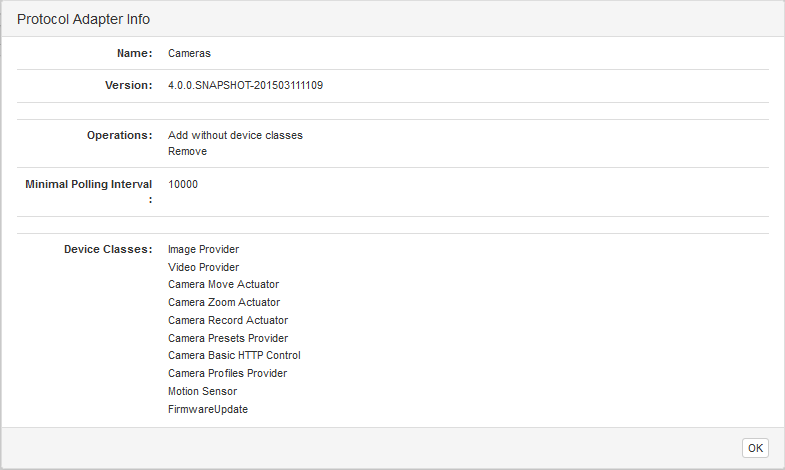Select the 10000 polling interval value

184,184
